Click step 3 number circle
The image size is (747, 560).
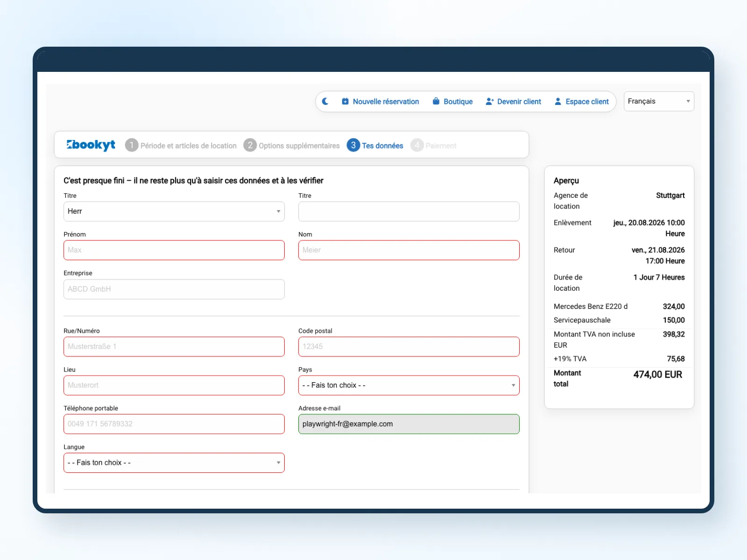click(x=353, y=145)
